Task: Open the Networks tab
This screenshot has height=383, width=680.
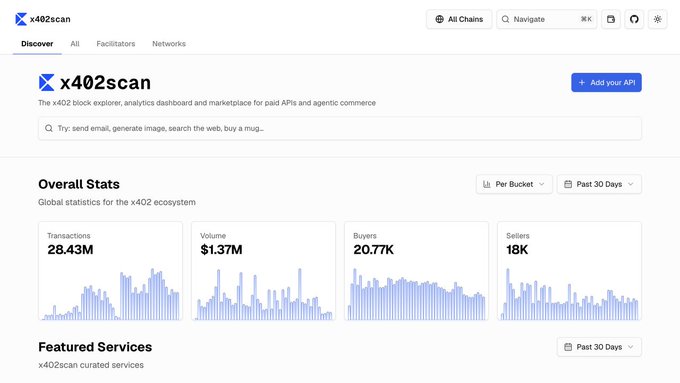Action: pyautogui.click(x=169, y=44)
